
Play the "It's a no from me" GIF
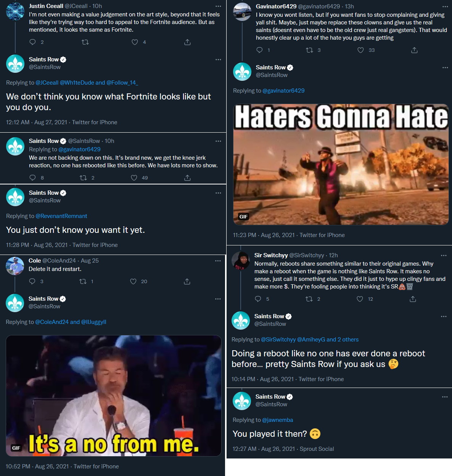click(114, 396)
